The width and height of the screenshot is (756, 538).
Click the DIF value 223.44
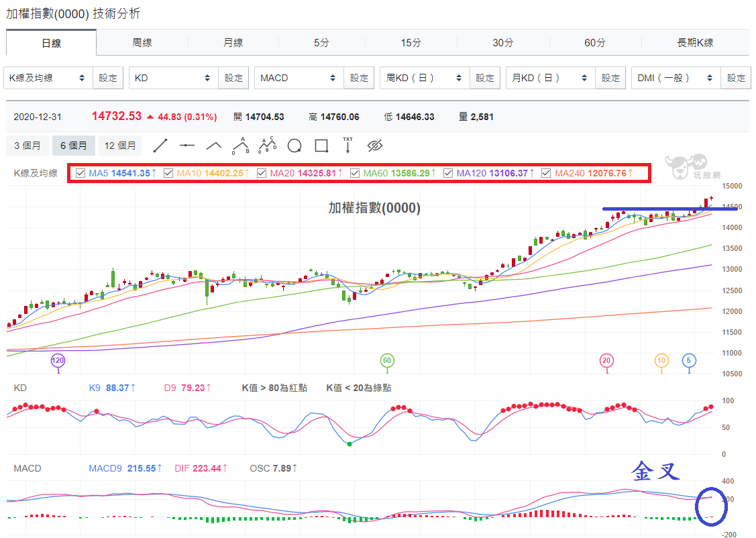pos(207,468)
